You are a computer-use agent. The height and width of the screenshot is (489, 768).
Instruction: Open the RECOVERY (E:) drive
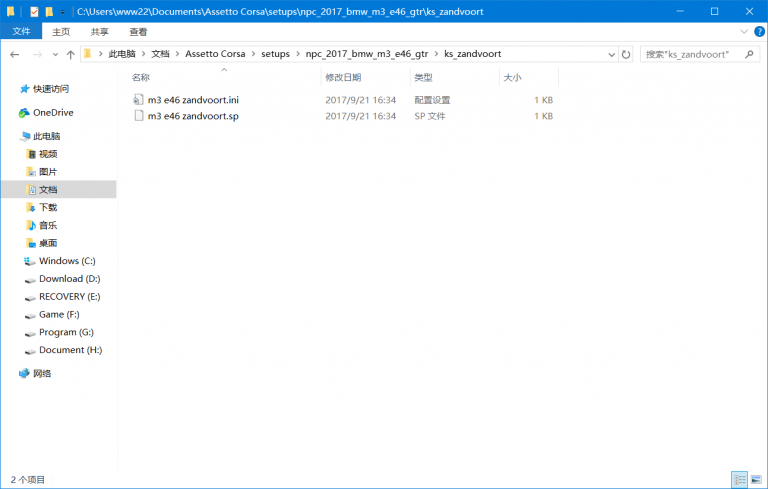(70, 296)
